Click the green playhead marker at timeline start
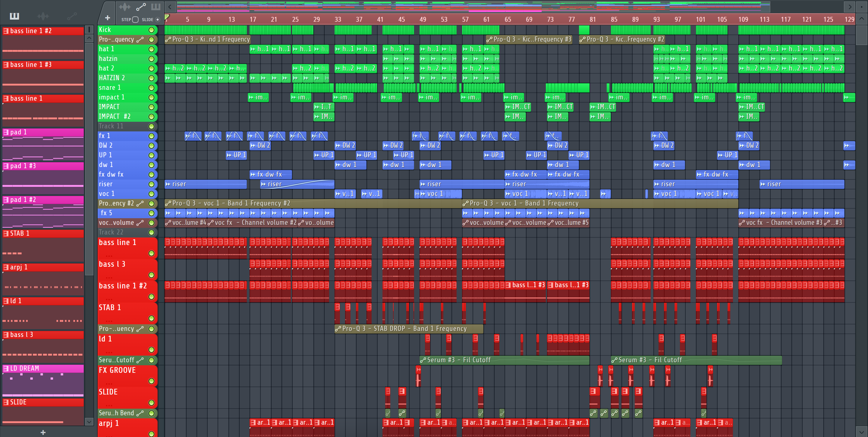Image resolution: width=868 pixels, height=437 pixels. 167,17
